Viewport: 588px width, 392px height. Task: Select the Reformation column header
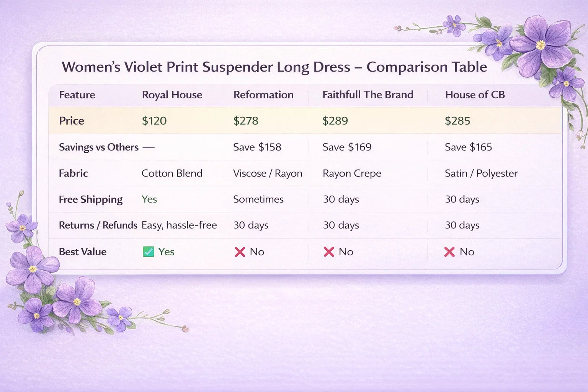[x=263, y=95]
